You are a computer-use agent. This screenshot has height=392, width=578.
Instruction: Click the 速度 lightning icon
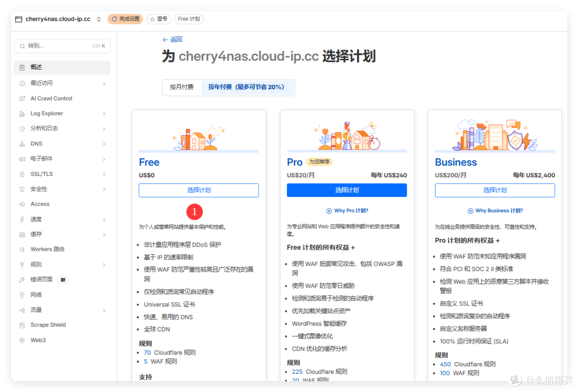click(22, 219)
